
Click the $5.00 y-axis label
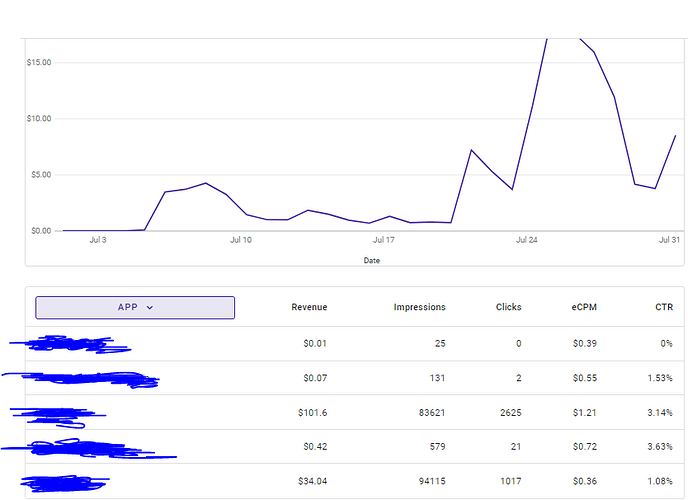pos(41,175)
